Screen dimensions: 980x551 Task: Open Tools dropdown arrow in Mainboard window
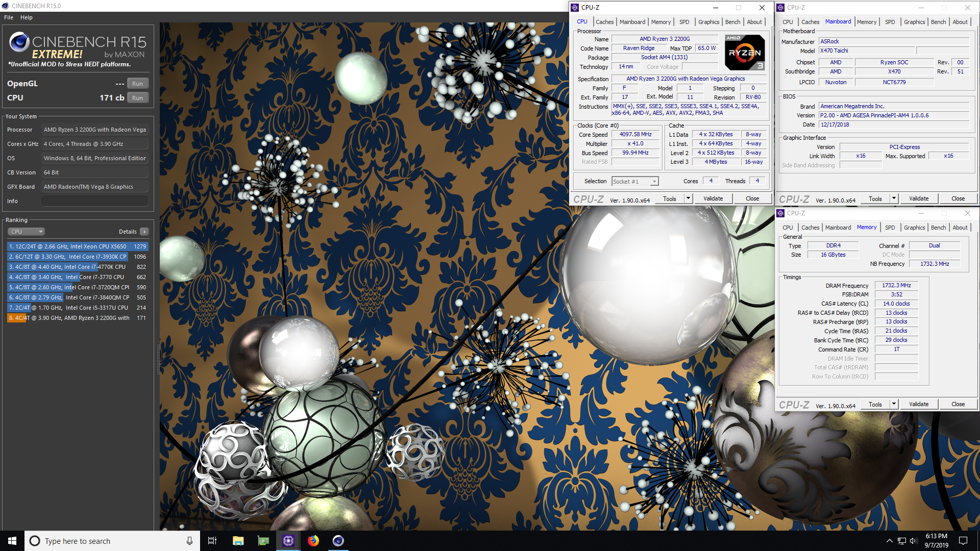tap(894, 199)
